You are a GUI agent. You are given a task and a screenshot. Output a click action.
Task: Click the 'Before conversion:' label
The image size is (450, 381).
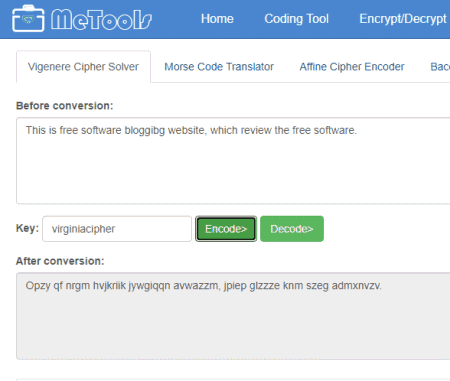point(65,106)
